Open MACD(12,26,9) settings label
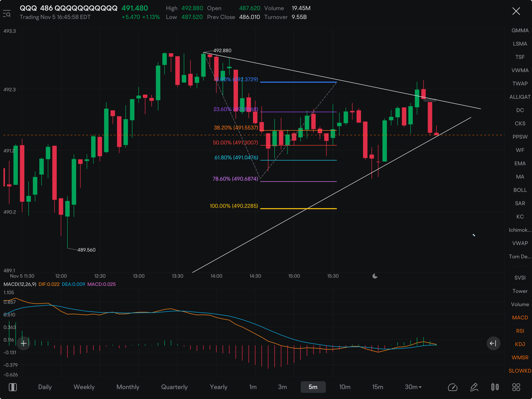 [x=20, y=284]
